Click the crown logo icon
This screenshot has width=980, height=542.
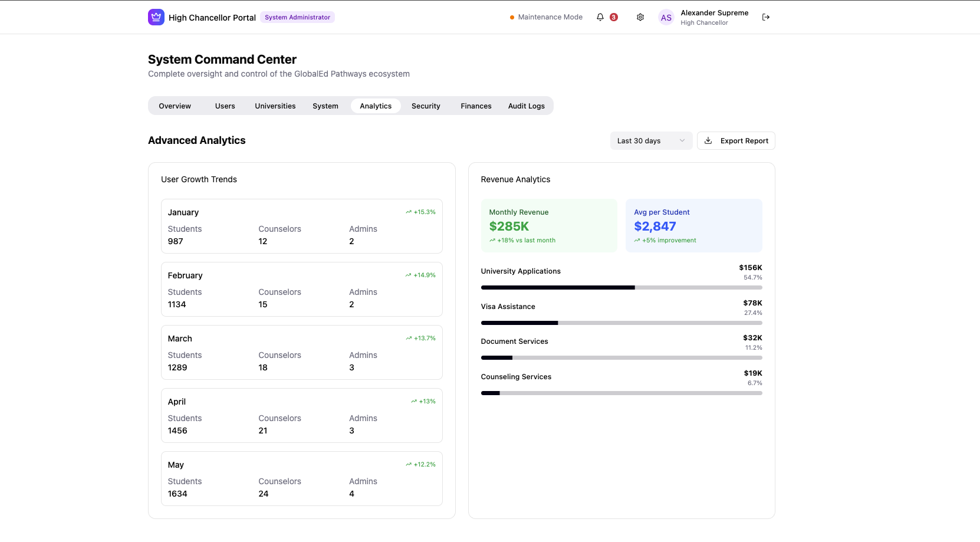click(156, 17)
